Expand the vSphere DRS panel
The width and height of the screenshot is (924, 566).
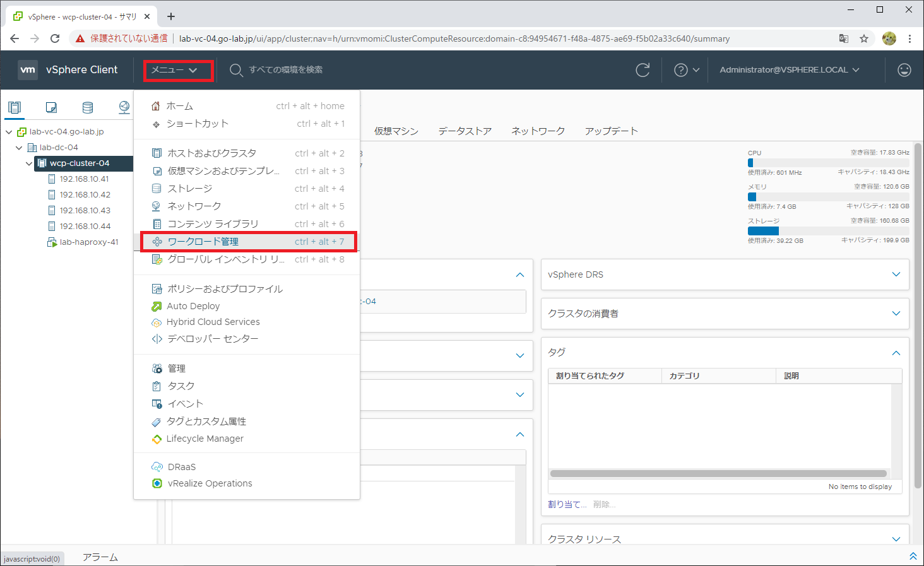click(896, 274)
